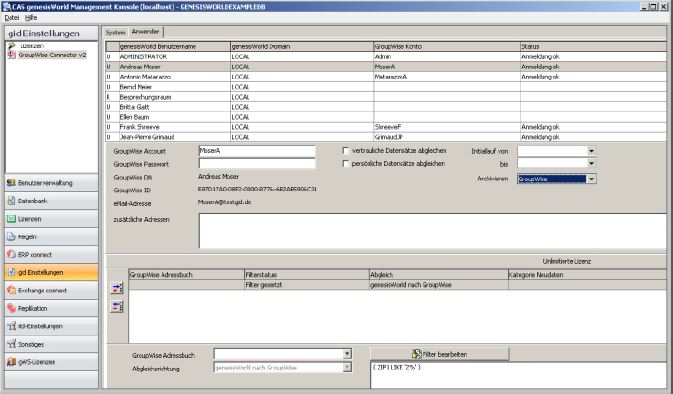The image size is (673, 394).
Task: Click the Filter bearbeiten button
Action: coord(440,354)
